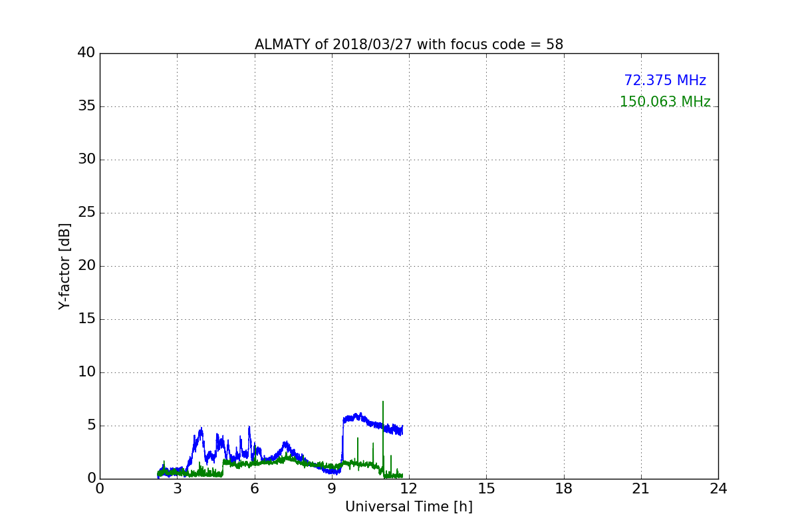Image resolution: width=798 pixels, height=532 pixels.
Task: Click the y-axis tick label 10
Action: point(86,372)
